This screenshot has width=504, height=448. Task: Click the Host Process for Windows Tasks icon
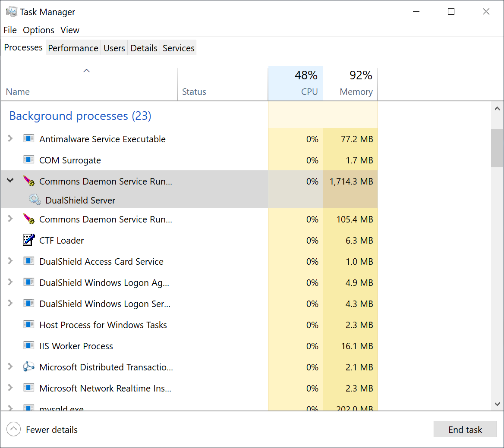(x=29, y=325)
